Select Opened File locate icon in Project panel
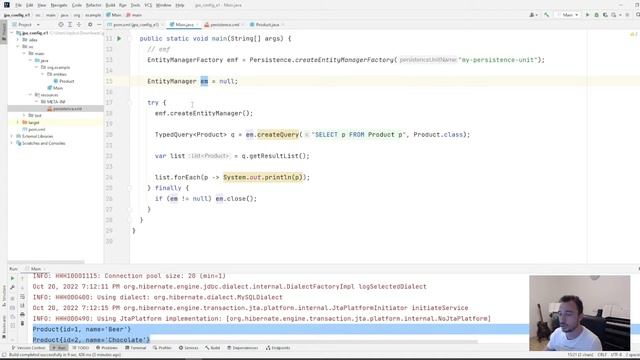The image size is (640, 360). click(x=61, y=24)
